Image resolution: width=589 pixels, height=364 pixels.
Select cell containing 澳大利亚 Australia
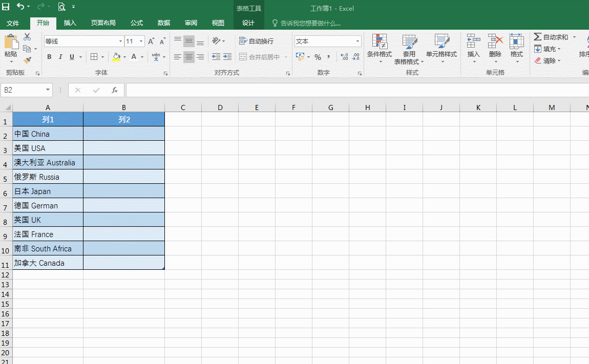tap(48, 163)
